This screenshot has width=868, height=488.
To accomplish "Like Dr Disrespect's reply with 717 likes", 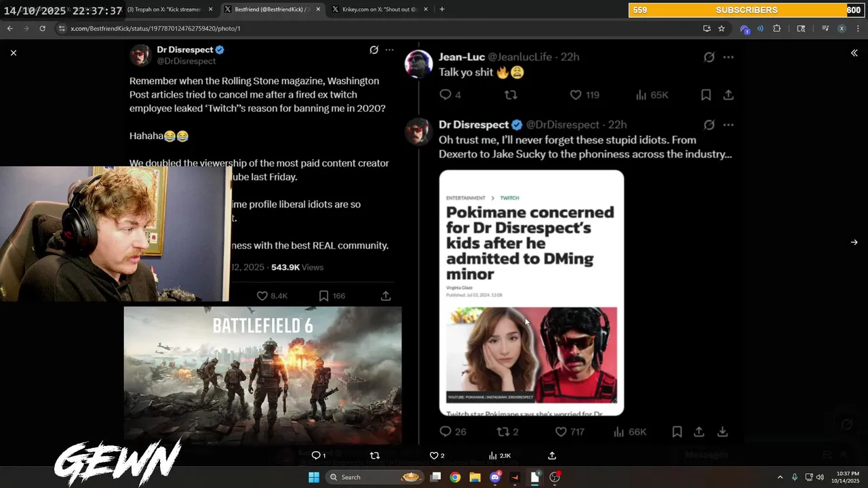I will coord(570,432).
